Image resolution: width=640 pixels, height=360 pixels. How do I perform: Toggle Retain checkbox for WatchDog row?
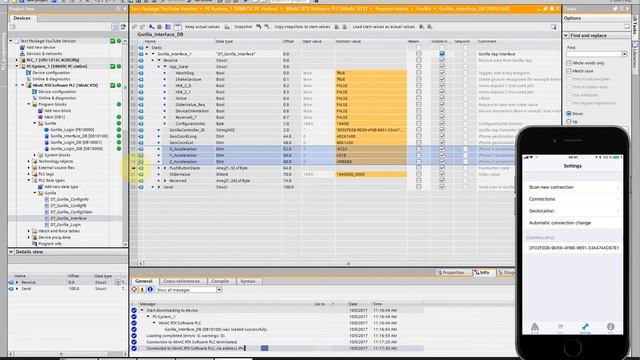(419, 73)
